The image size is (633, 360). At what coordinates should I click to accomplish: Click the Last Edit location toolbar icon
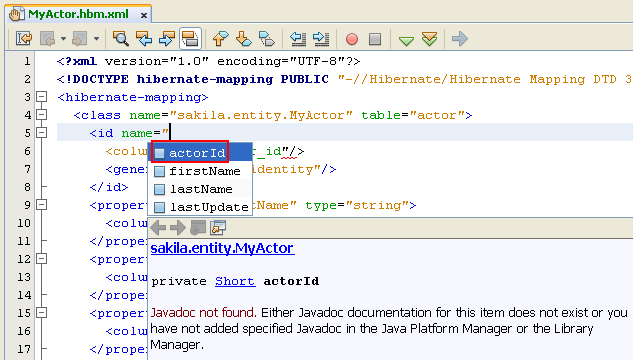point(24,39)
